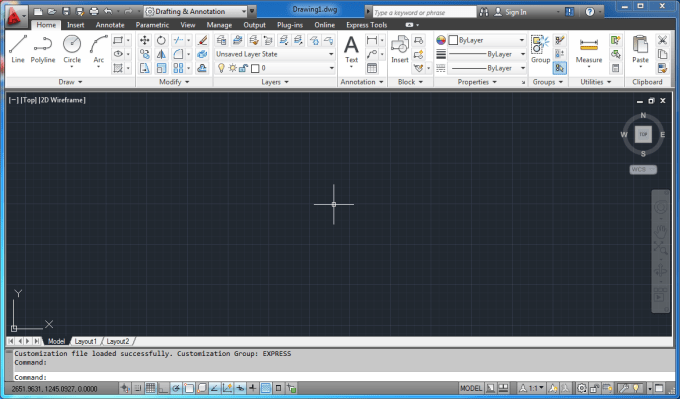Select the Stretch tool
The width and height of the screenshot is (680, 399).
(144, 68)
